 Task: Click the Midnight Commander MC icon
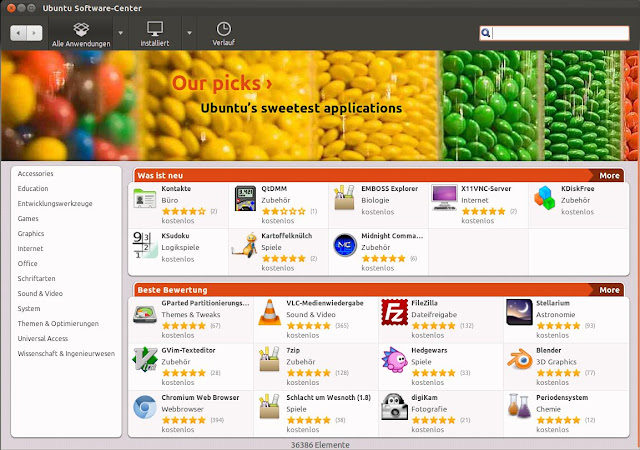[x=344, y=245]
